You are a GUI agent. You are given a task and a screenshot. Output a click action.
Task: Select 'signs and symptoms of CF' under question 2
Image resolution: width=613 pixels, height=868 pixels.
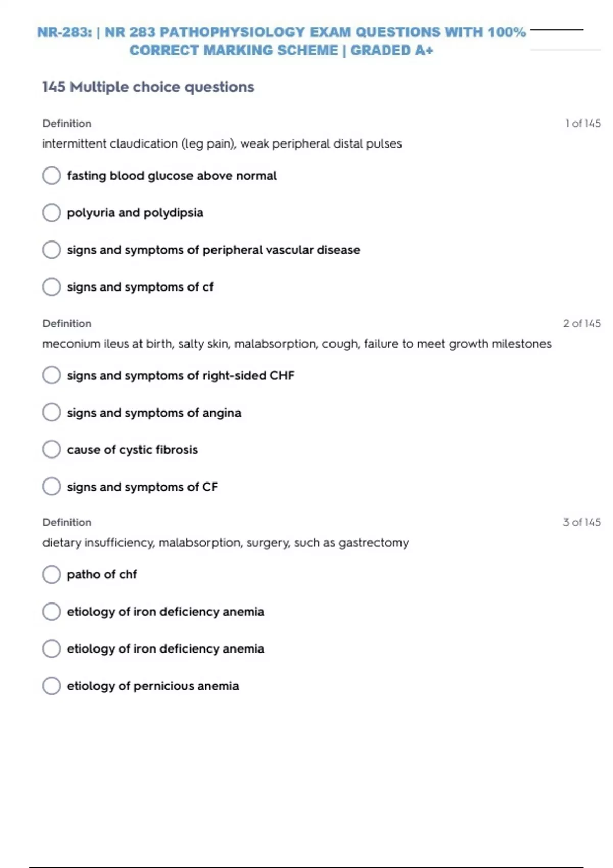coord(52,487)
